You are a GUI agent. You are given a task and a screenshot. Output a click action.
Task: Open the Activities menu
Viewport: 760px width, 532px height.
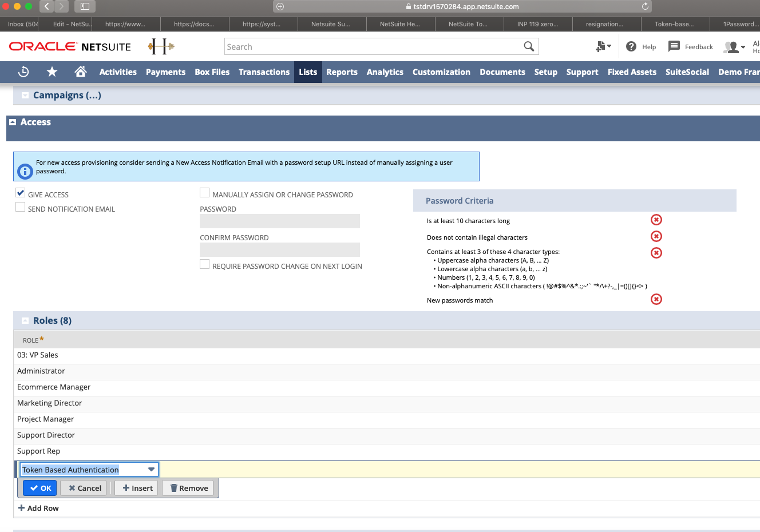tap(118, 72)
